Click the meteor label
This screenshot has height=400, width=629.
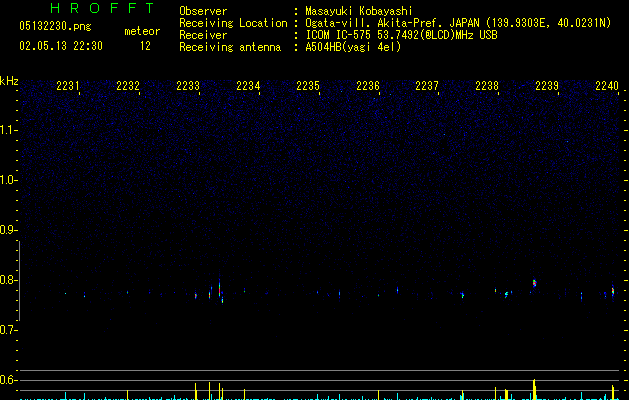click(142, 31)
